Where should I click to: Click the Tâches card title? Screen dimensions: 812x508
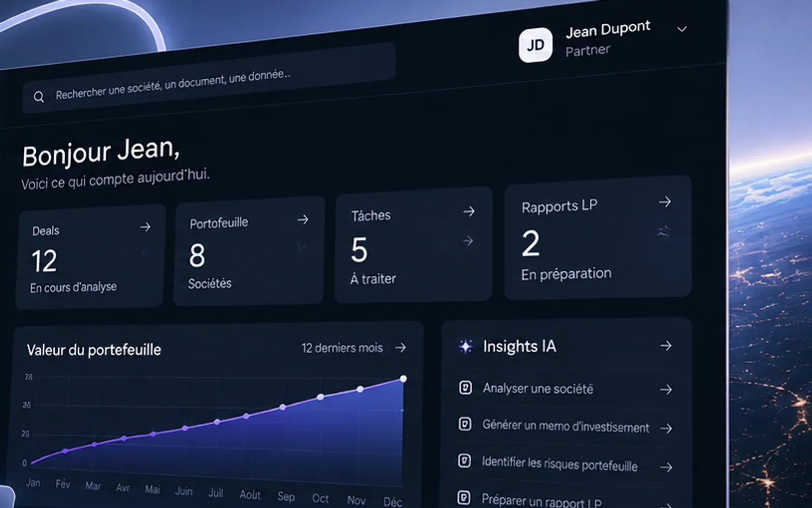371,215
